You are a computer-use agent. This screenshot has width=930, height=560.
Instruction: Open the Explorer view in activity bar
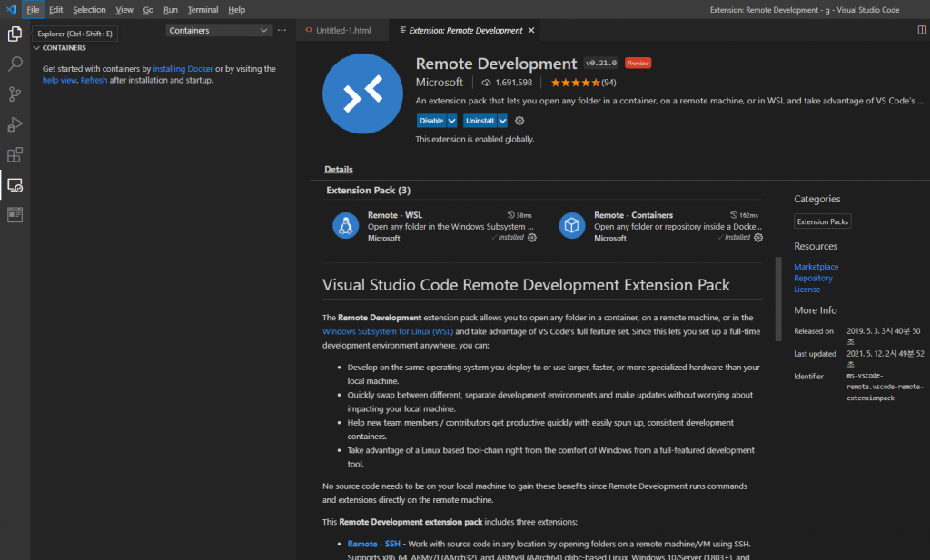pos(15,34)
